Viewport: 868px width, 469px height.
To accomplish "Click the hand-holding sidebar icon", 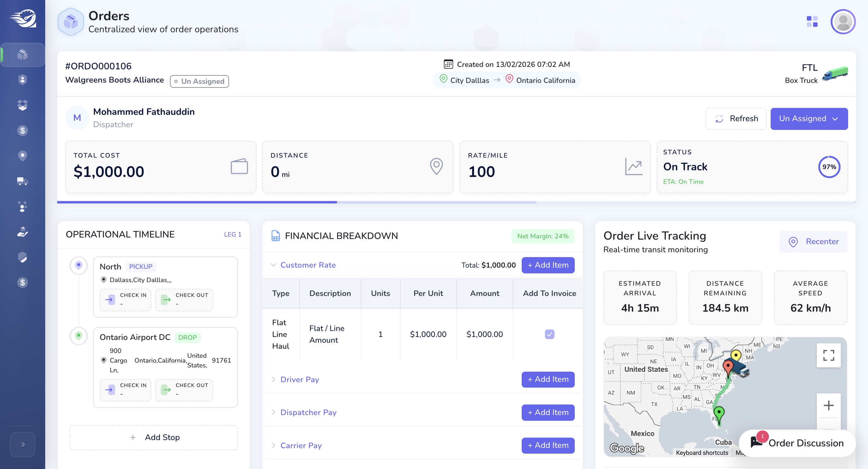I will click(x=22, y=232).
